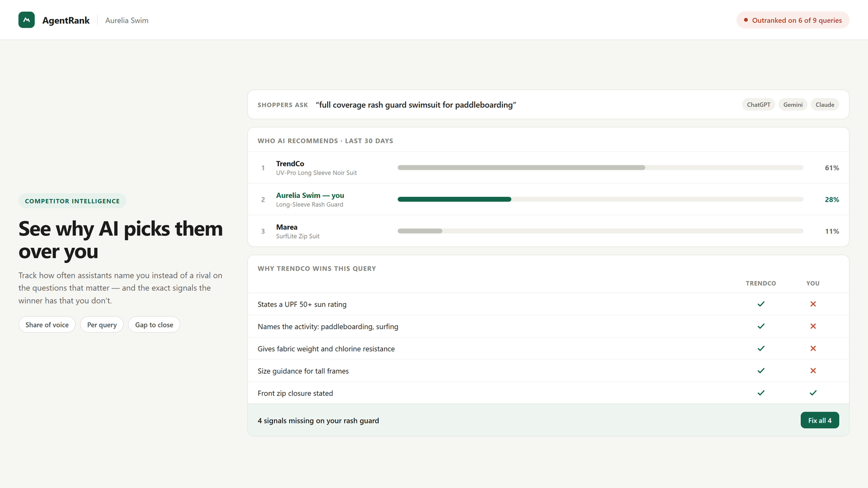Click your red X for UPF 50+ rating
This screenshot has width=868, height=488.
tap(813, 304)
